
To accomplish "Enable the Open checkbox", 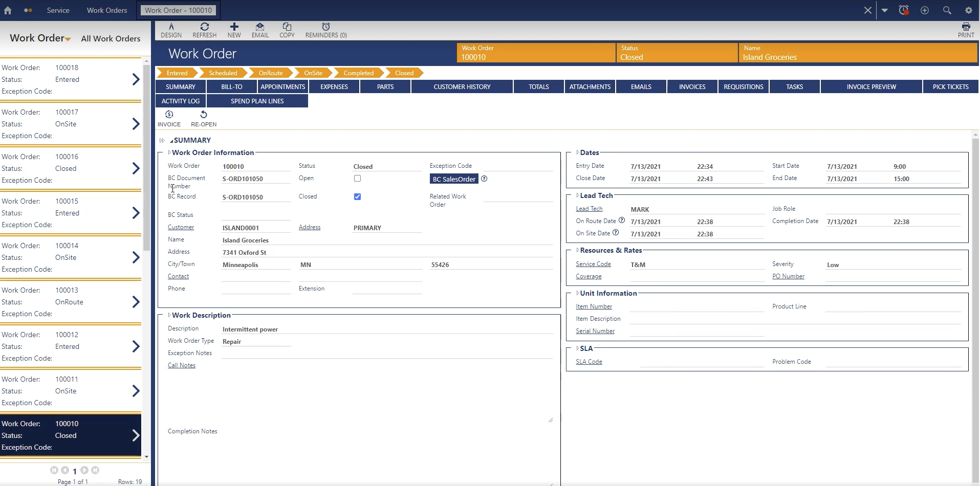I will tap(357, 178).
